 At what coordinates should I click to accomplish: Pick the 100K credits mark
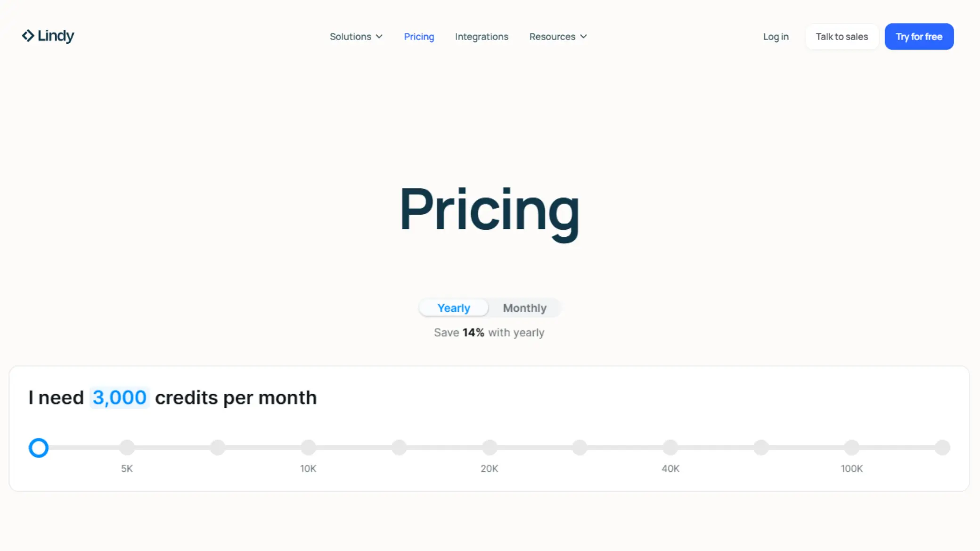pyautogui.click(x=851, y=447)
